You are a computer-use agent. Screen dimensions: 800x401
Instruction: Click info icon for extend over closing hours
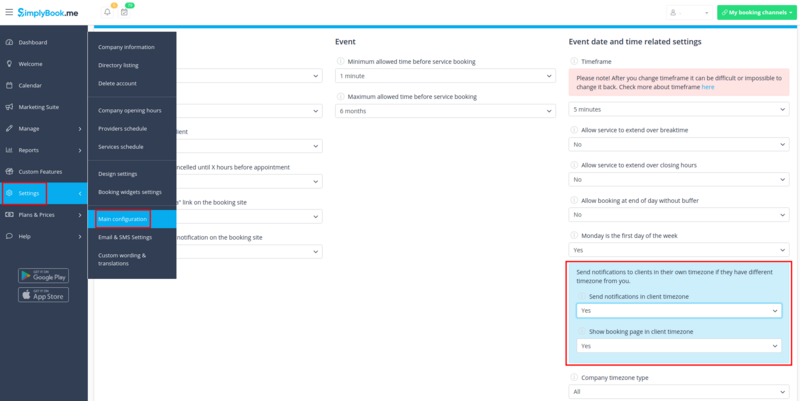pyautogui.click(x=573, y=165)
